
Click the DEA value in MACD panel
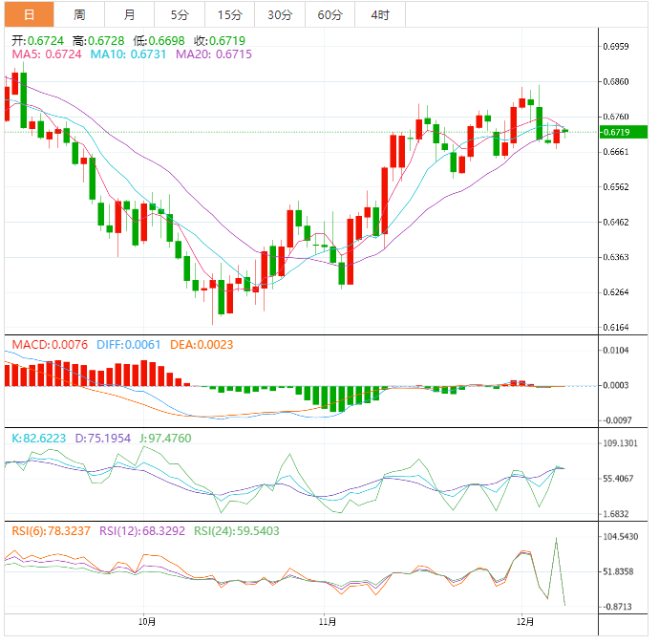click(202, 344)
